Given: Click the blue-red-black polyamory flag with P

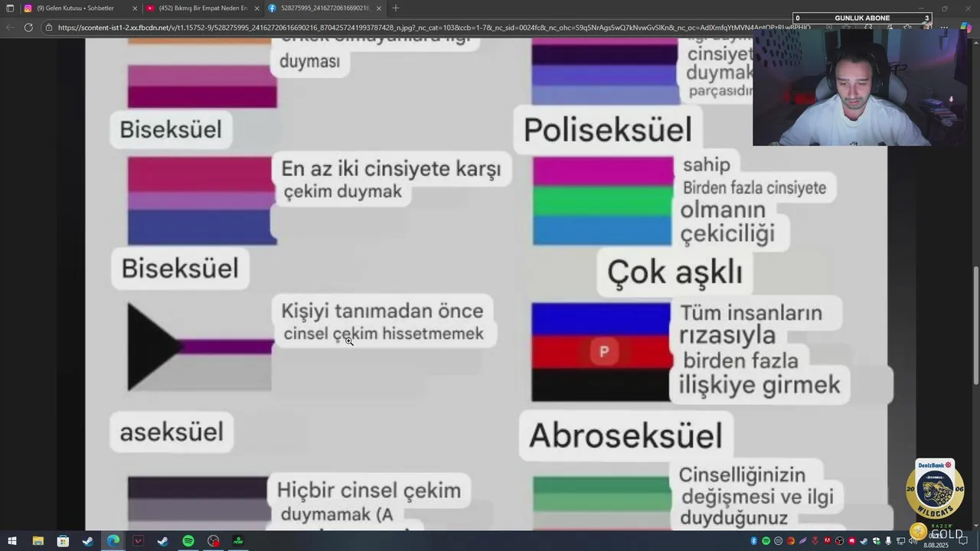Looking at the screenshot, I should pyautogui.click(x=601, y=352).
